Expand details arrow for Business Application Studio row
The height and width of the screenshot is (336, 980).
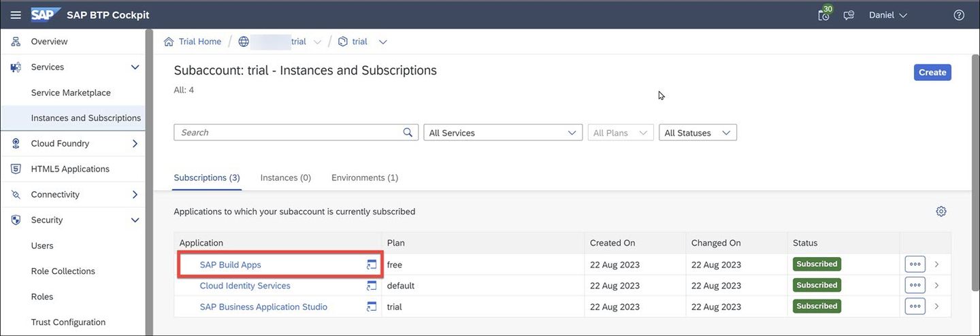(x=937, y=307)
